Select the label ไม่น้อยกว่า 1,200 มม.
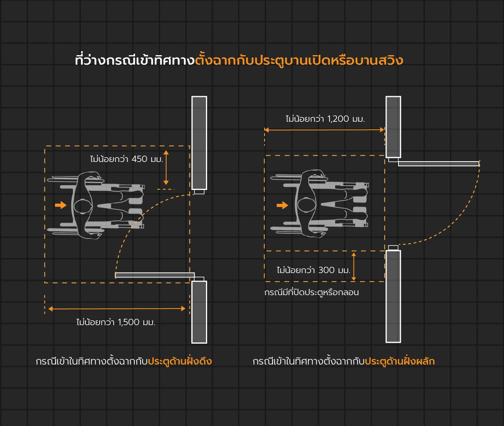 325,119
